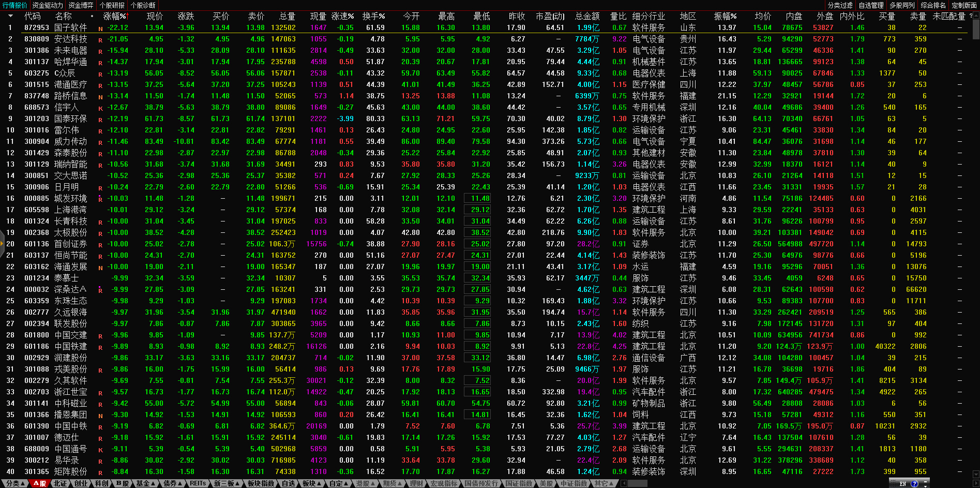Click the N marker beside 国子软件

tap(100, 29)
